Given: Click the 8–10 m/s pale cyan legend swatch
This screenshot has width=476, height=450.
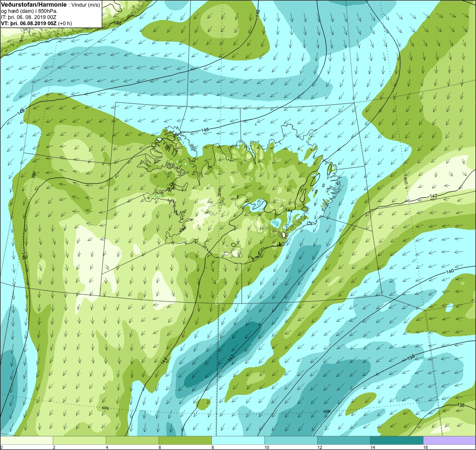Looking at the screenshot, I should 238,440.
